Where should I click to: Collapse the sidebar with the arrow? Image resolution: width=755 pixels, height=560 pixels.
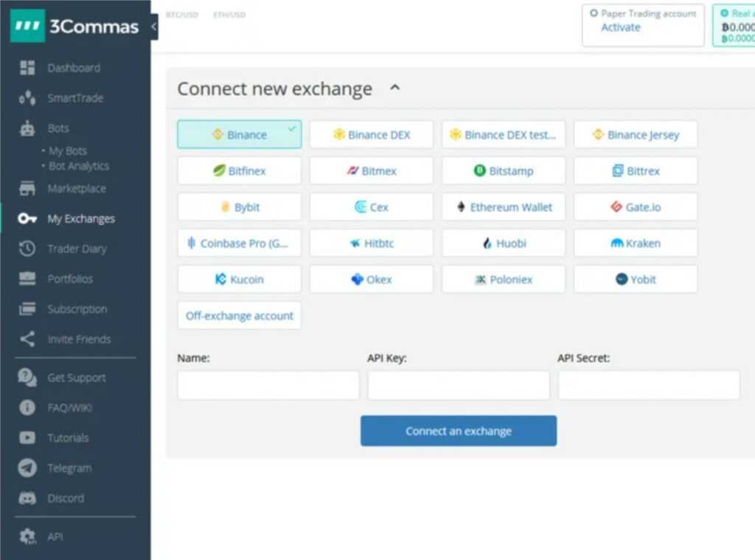(x=153, y=25)
